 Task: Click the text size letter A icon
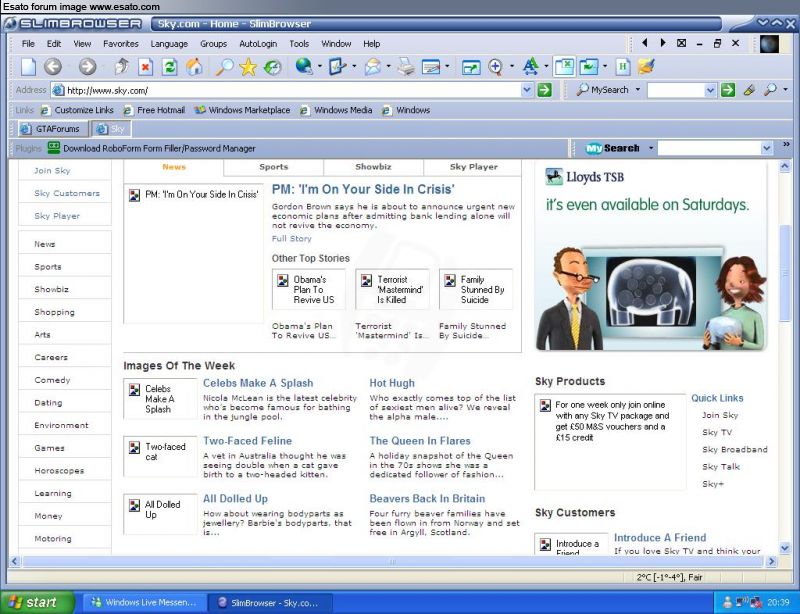pyautogui.click(x=531, y=67)
